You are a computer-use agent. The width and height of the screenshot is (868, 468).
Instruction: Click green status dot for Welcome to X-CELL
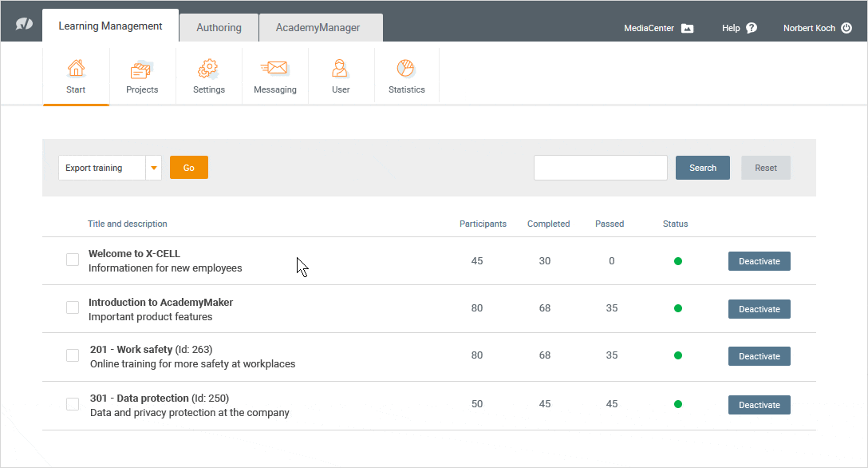tap(677, 261)
